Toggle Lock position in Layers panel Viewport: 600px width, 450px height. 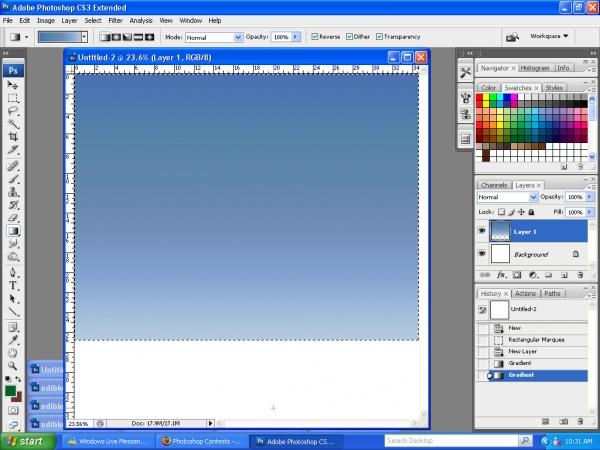coord(521,212)
